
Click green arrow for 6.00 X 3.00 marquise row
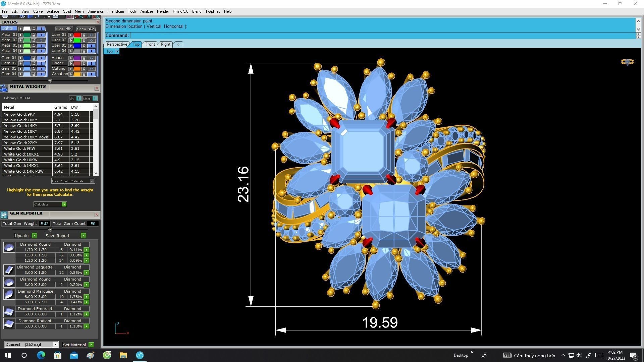click(x=87, y=297)
